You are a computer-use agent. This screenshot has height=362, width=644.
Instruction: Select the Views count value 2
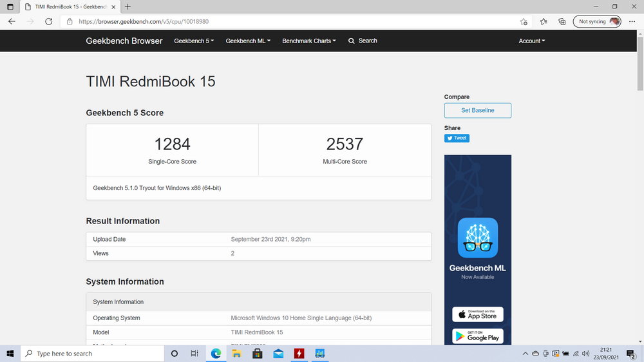tap(232, 253)
